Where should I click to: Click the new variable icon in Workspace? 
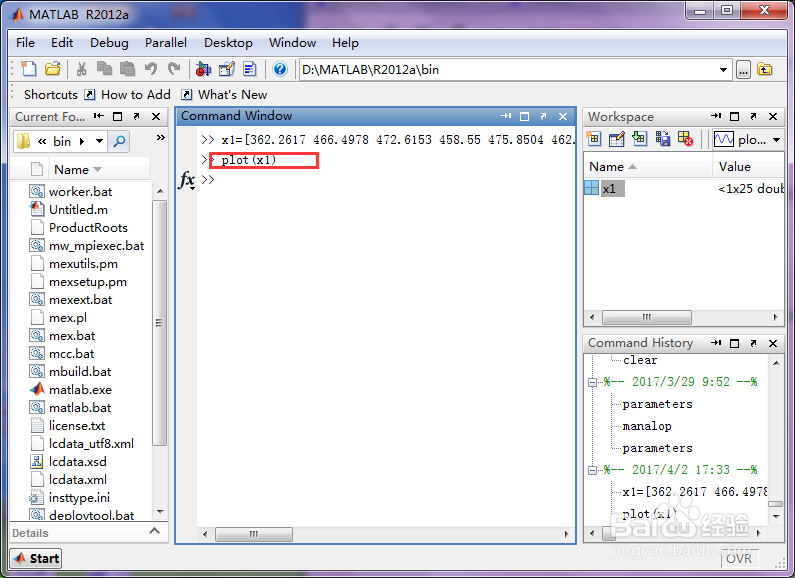click(593, 138)
